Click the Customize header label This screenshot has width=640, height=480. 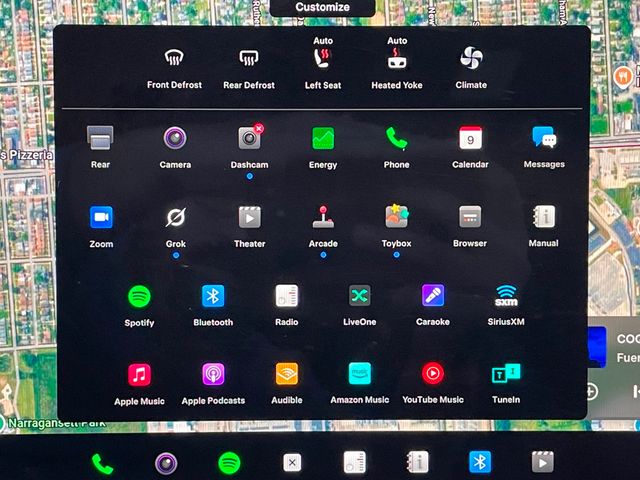tap(322, 7)
